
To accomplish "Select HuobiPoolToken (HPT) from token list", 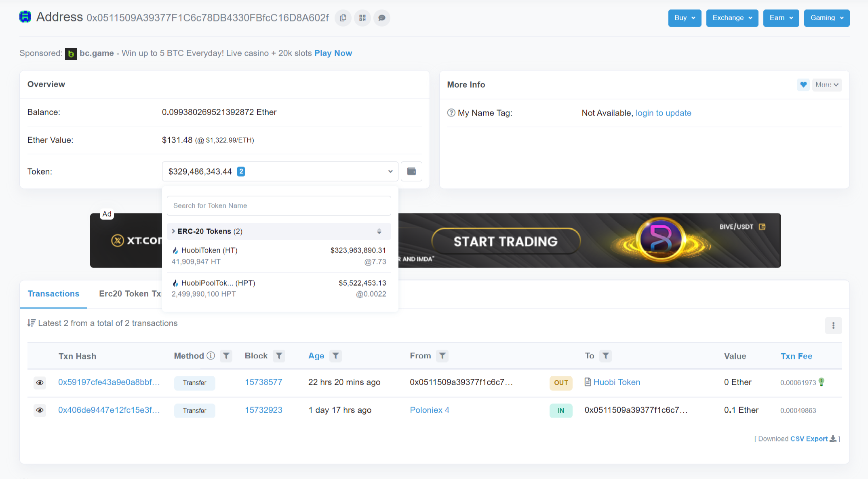I will [279, 289].
